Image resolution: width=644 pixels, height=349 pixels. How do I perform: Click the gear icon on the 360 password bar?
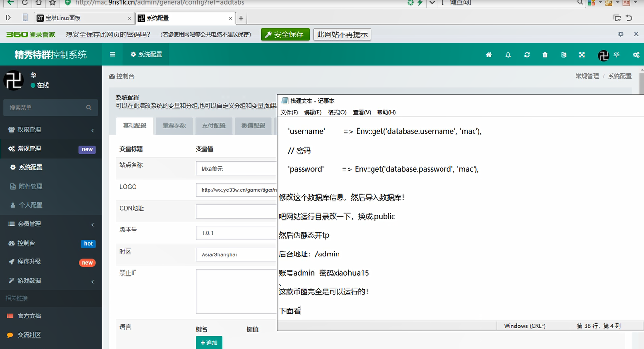[621, 34]
